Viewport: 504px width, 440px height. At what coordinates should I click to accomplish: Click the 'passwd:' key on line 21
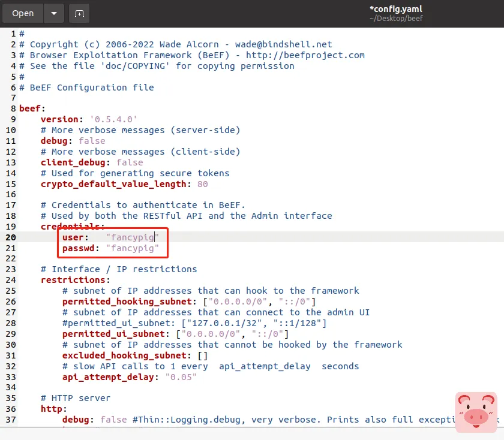pos(80,248)
